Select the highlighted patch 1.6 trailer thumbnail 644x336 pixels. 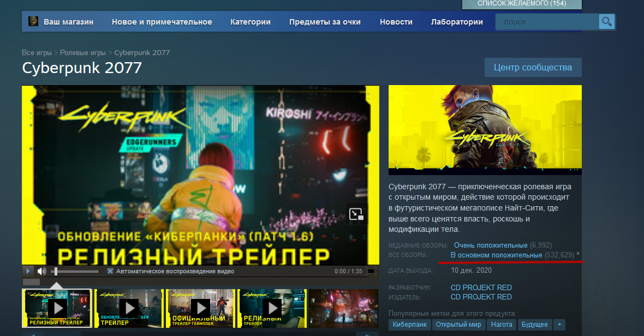click(x=57, y=308)
